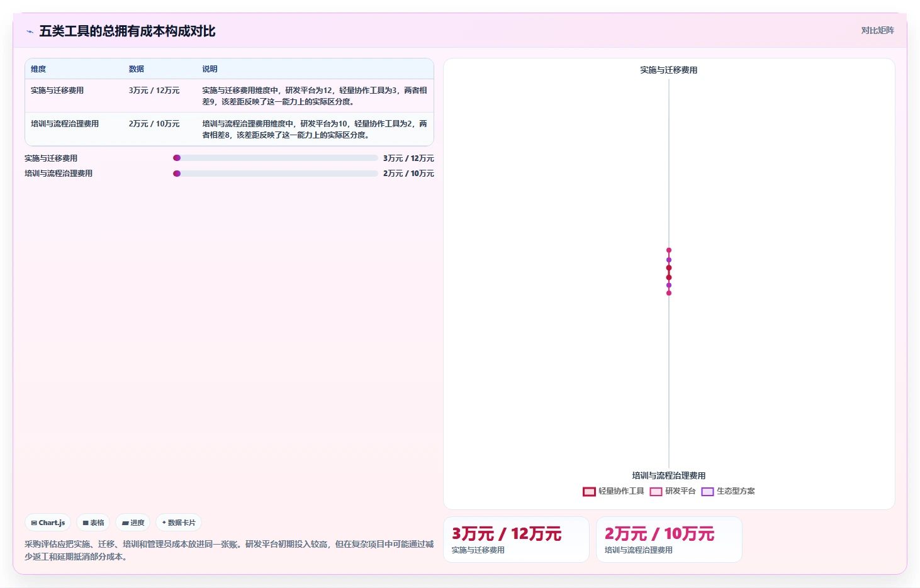Screen dimensions: 920x588
Task: Click the Chart.js tag chip
Action: pos(48,523)
